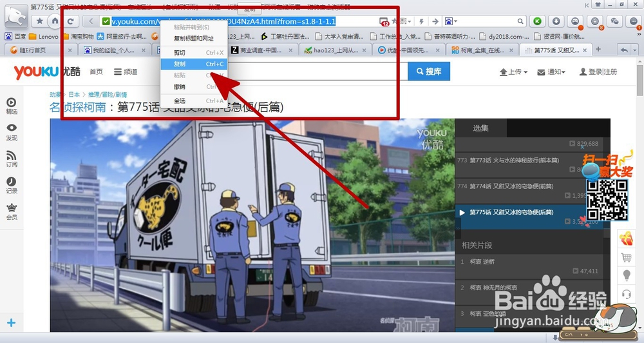644x343 pixels.
Task: Open the downloads arrow button
Action: coord(556,21)
